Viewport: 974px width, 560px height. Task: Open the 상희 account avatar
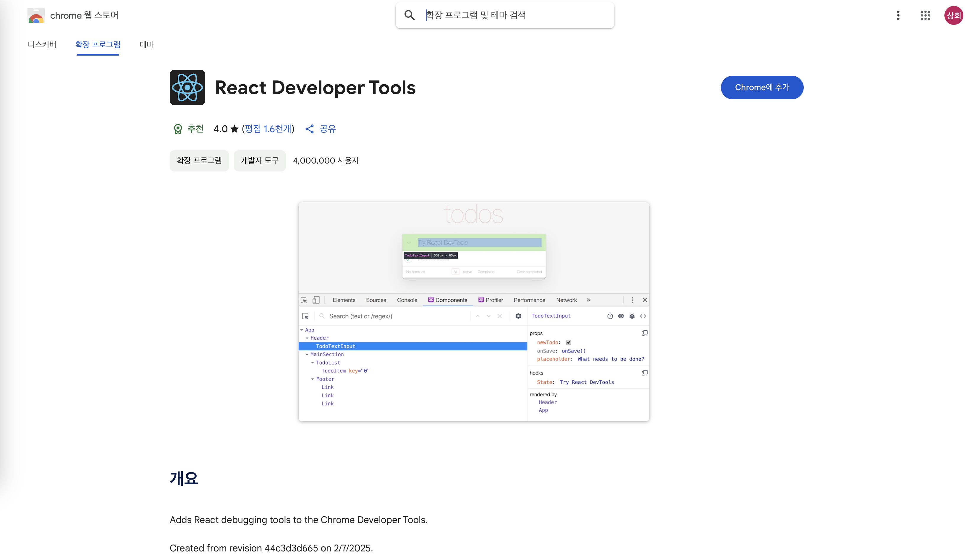click(954, 15)
